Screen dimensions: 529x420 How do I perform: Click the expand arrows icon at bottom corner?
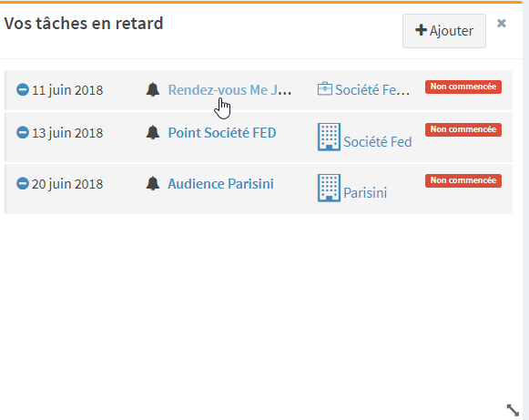[x=513, y=410]
